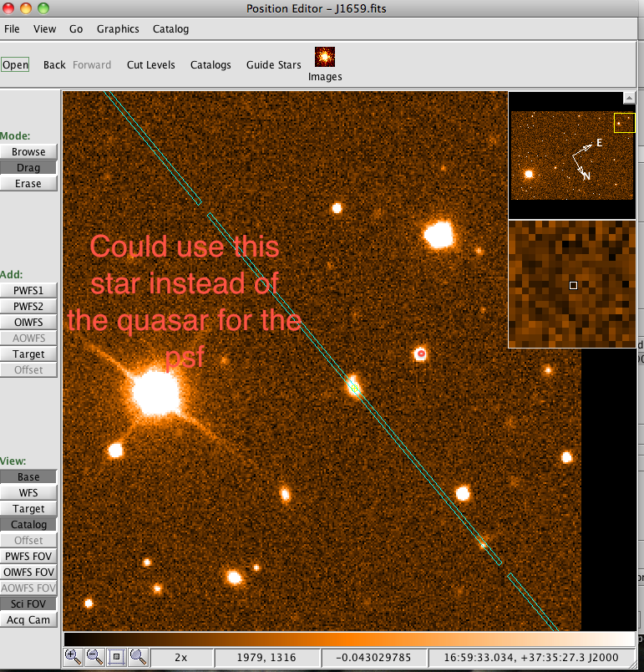The image size is (644, 672).
Task: Click the zoom out magnifier icon
Action: point(94,657)
